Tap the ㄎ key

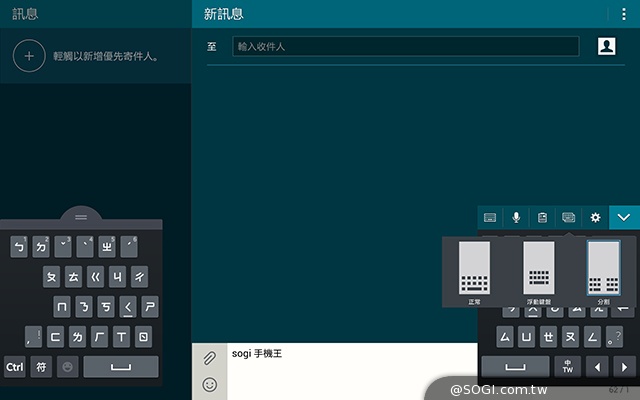[106, 307]
